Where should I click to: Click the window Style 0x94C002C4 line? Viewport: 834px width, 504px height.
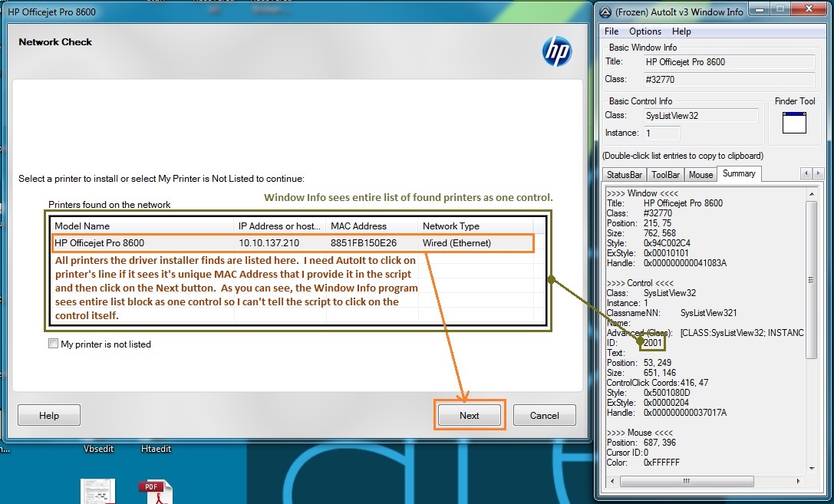(x=648, y=243)
